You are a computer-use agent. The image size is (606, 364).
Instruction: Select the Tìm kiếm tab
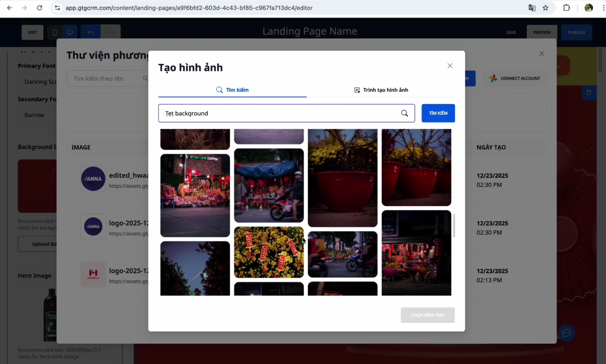click(x=232, y=90)
